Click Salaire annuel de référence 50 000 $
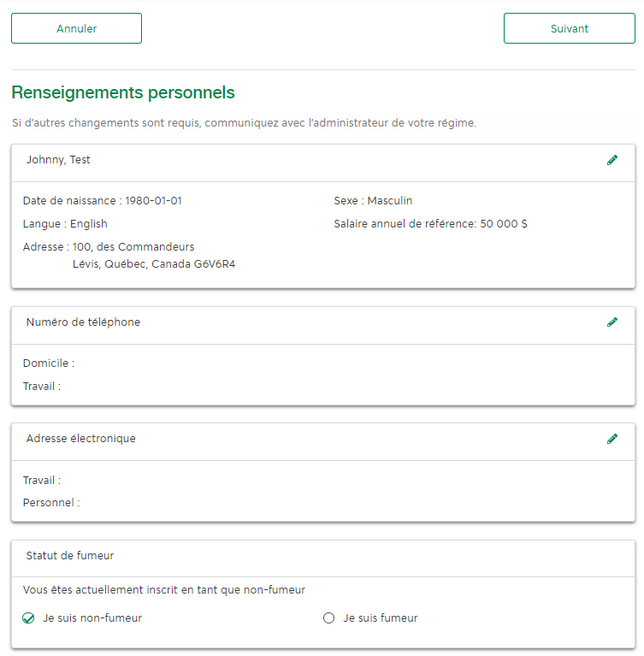644x656 pixels. 430,224
